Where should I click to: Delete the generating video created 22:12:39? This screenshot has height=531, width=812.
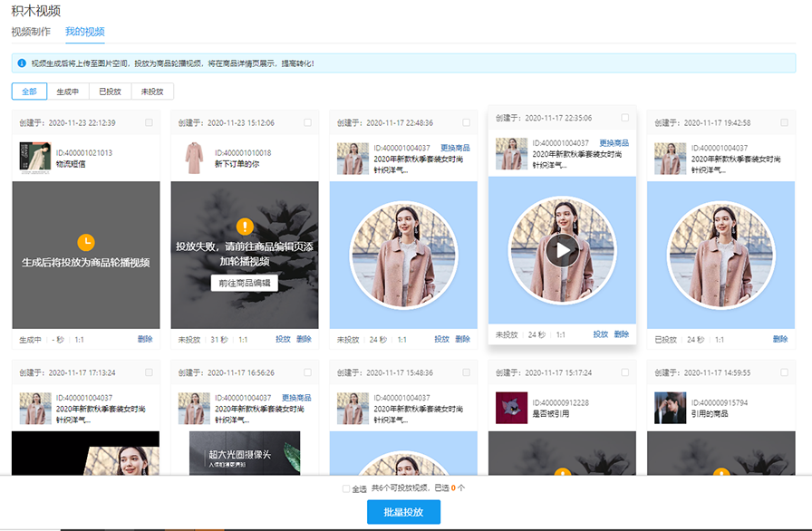145,339
